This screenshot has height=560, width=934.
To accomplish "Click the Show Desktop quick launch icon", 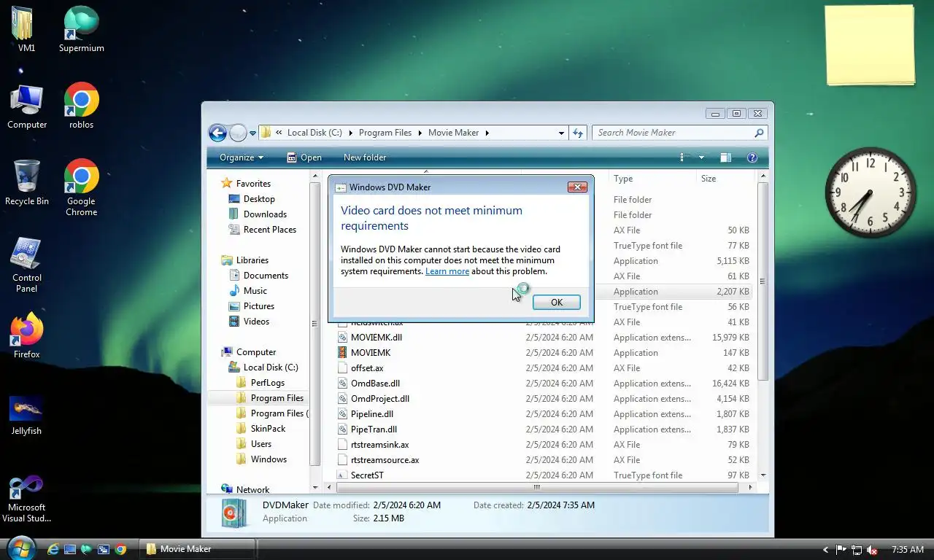I will [x=70, y=549].
